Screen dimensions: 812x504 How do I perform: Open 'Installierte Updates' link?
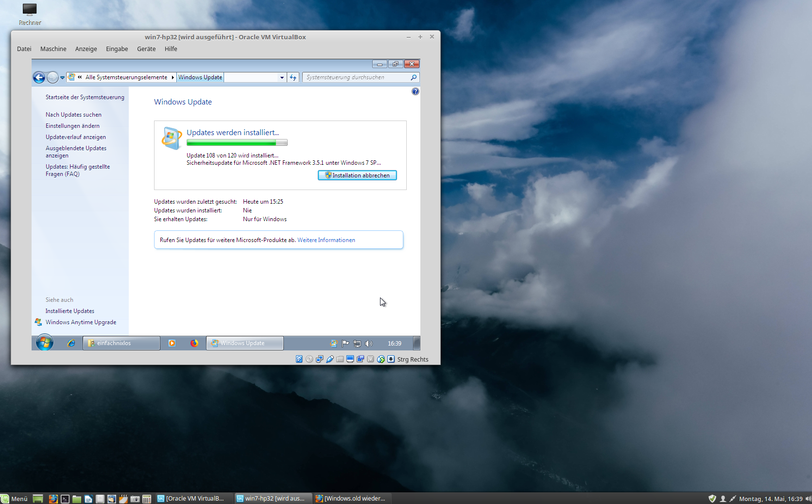click(x=70, y=311)
